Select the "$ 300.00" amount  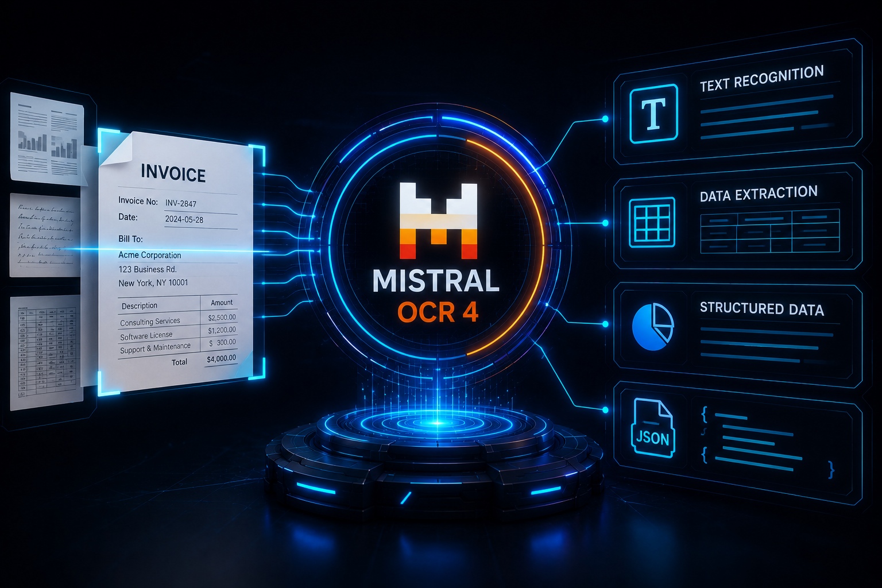(x=222, y=343)
